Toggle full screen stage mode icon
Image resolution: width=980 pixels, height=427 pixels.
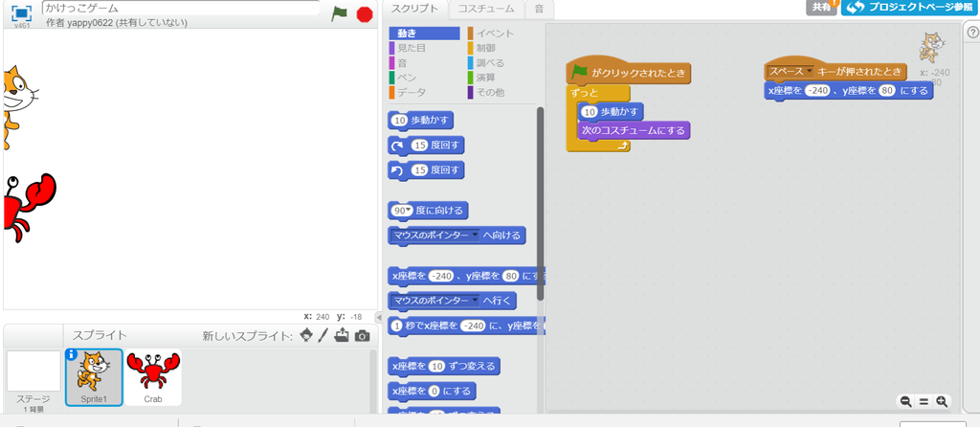(x=22, y=13)
